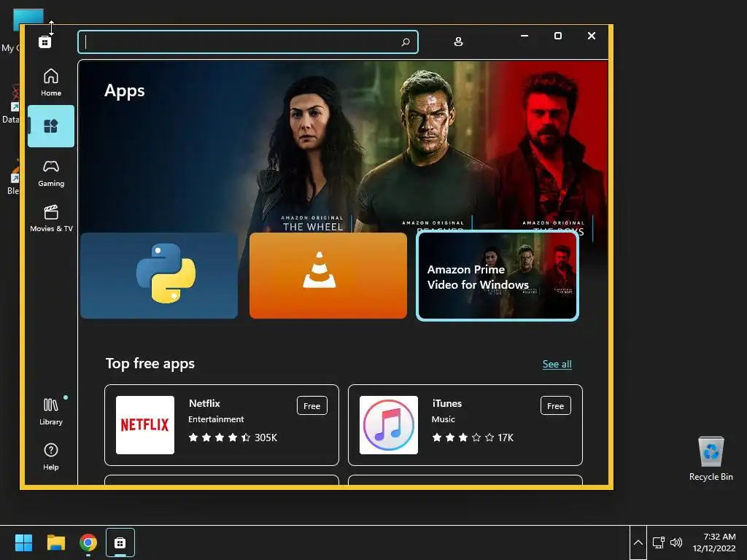
Task: Click Microsoft Store taskbar icon
Action: click(x=120, y=542)
